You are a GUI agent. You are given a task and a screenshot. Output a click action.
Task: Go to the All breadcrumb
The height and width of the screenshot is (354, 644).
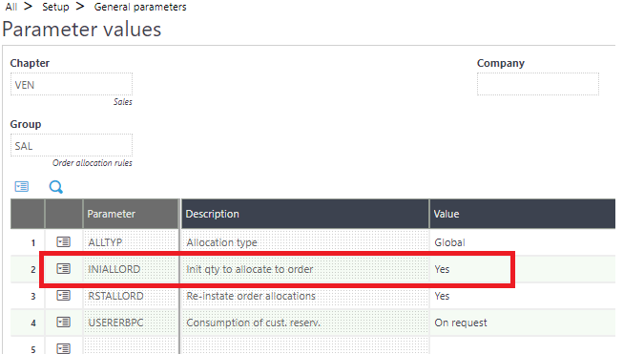pos(11,7)
